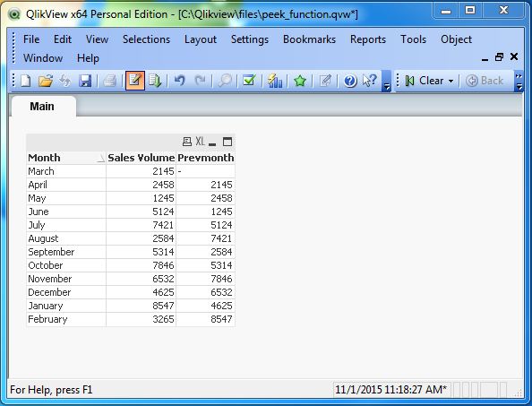This screenshot has height=406, width=532.
Task: Click the Clear selections button
Action: [x=425, y=81]
